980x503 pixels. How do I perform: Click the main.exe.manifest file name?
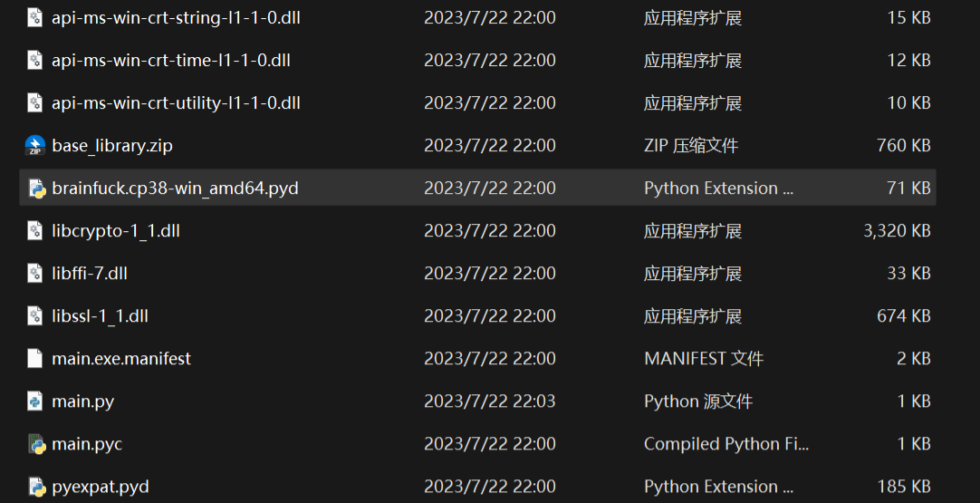121,359
